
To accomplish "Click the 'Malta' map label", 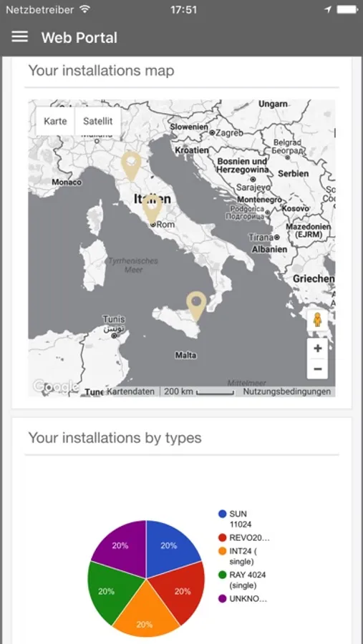I will click(x=185, y=355).
